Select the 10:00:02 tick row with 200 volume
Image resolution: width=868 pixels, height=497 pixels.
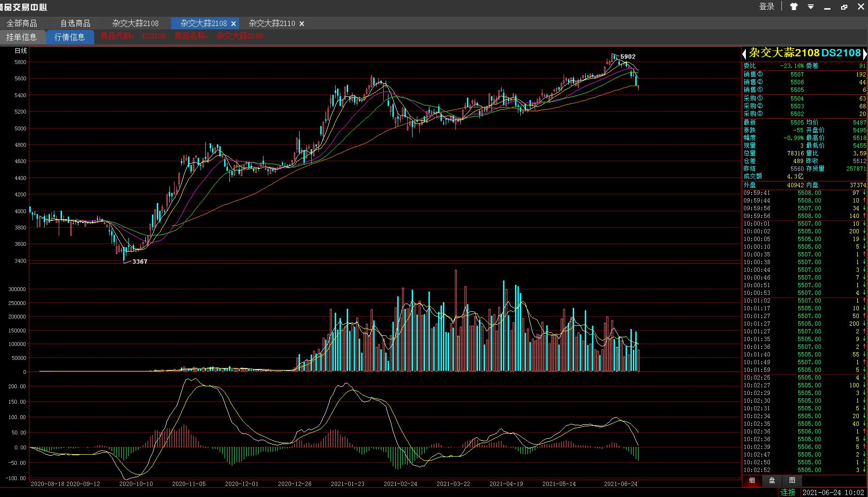coord(805,231)
